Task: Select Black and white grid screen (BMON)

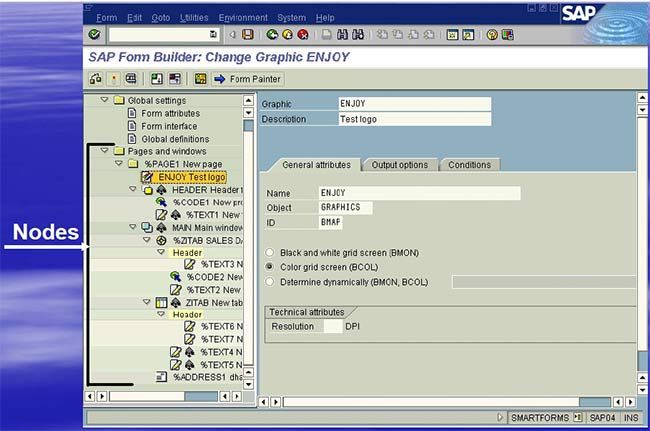Action: [270, 252]
